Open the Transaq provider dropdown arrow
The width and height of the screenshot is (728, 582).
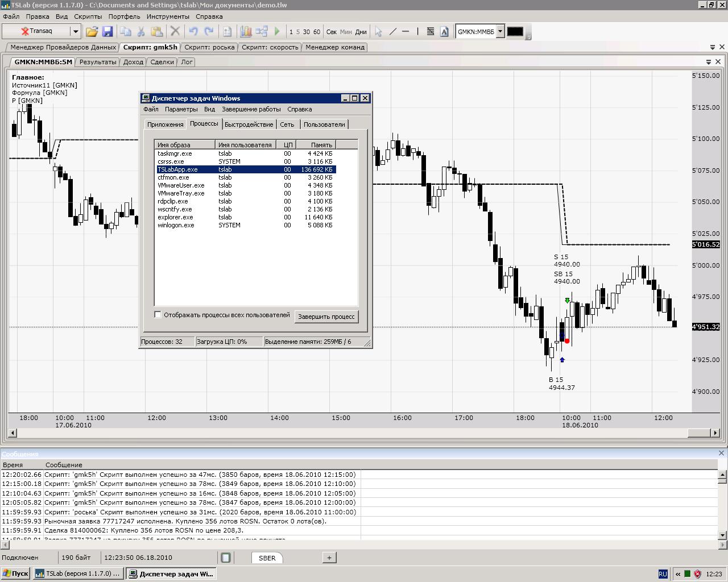[75, 32]
